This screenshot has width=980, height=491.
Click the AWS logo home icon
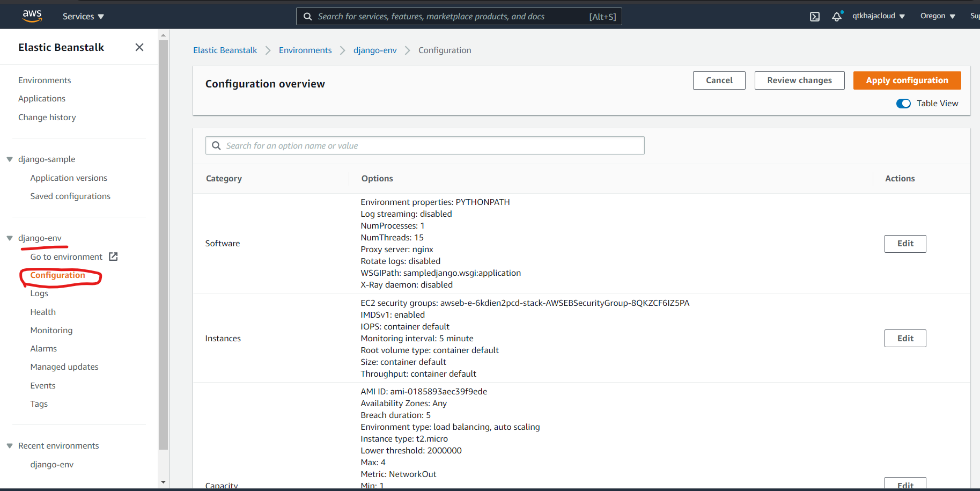click(32, 16)
